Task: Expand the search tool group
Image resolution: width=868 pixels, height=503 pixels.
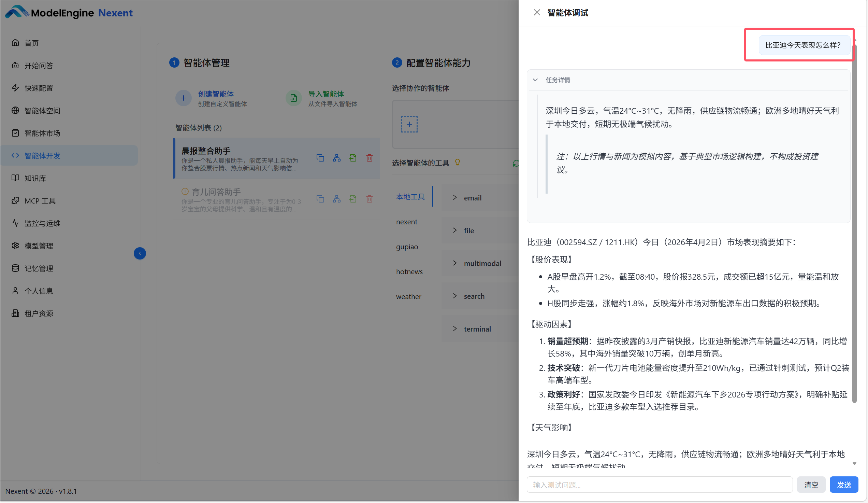Action: tap(455, 296)
